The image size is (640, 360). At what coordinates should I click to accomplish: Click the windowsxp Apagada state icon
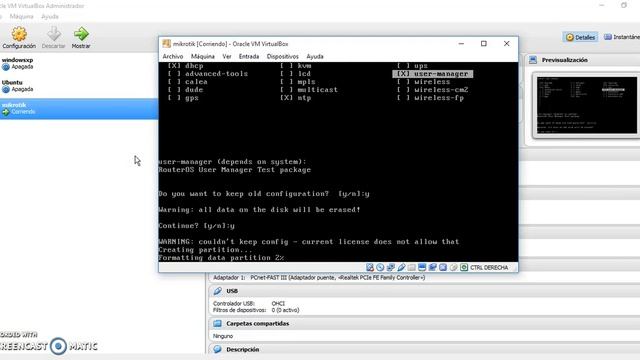[6, 67]
